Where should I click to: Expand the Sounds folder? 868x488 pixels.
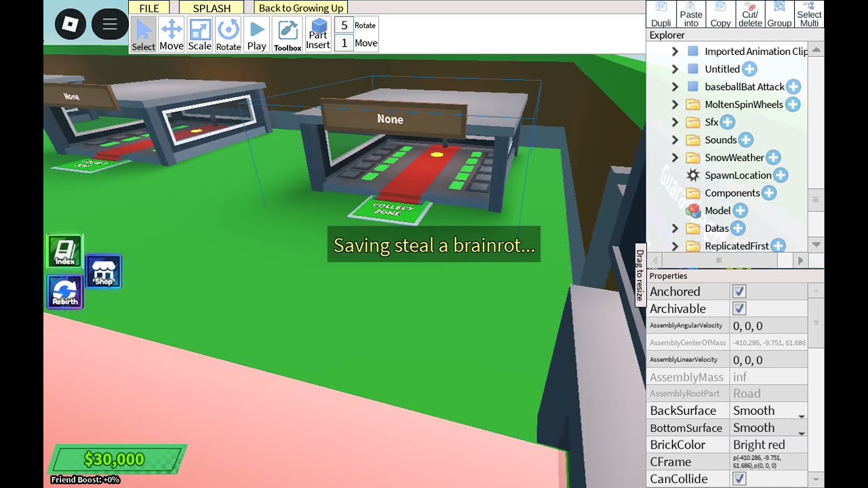[675, 140]
